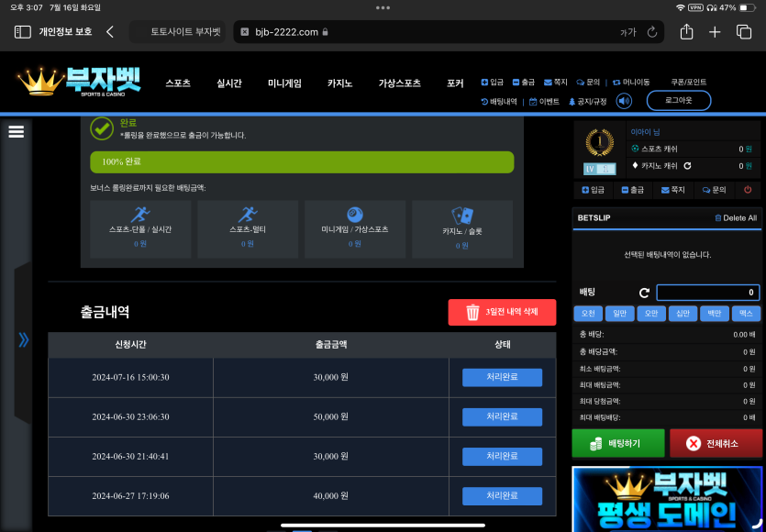Click the 로그아웃 button
This screenshot has width=766, height=532.
tap(678, 101)
